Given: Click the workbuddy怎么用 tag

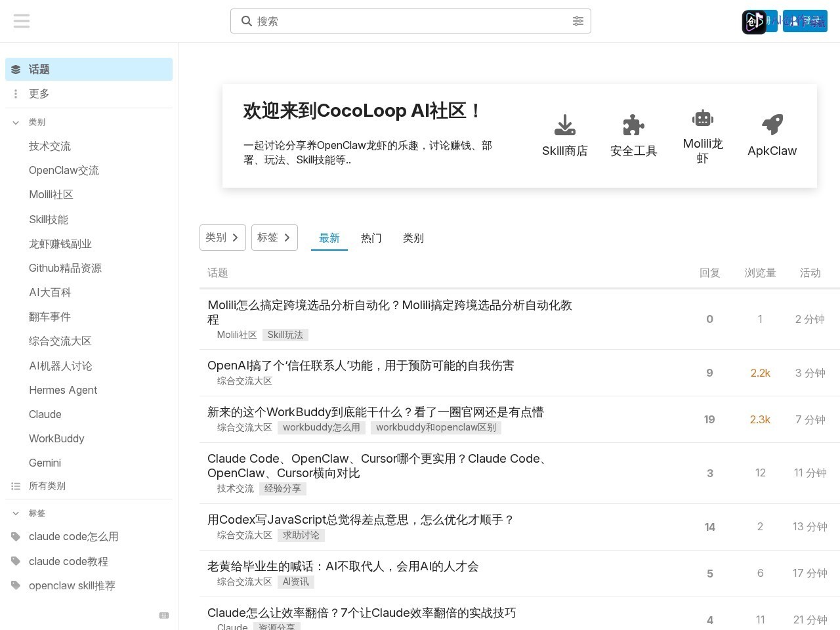Looking at the screenshot, I should point(322,427).
